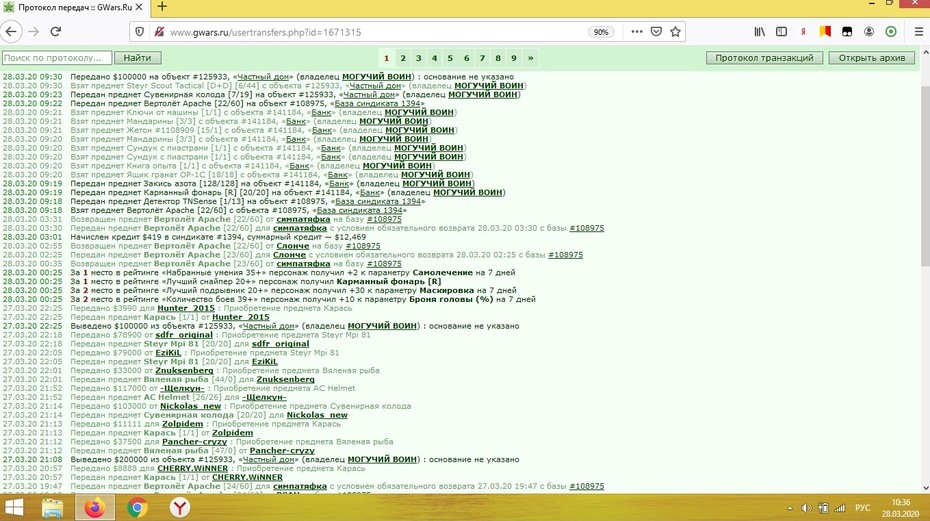Open Firefox account avatar icon
This screenshot has width=930, height=521.
click(869, 32)
